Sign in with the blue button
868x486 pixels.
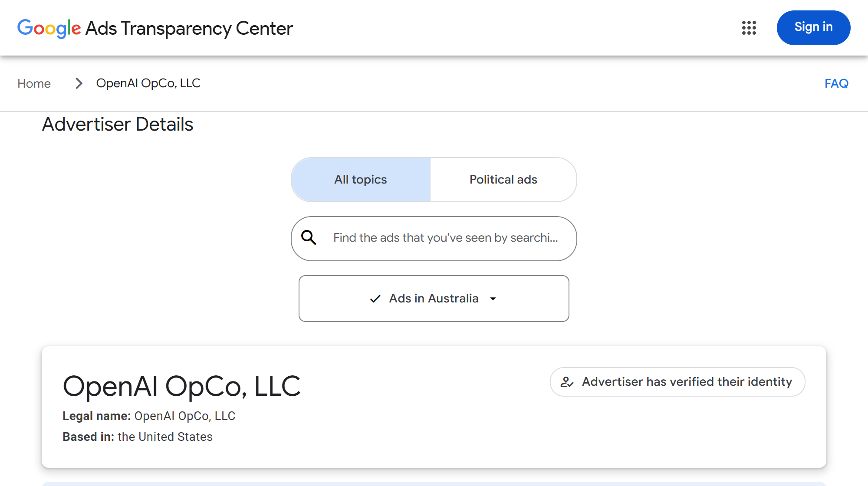click(x=813, y=28)
